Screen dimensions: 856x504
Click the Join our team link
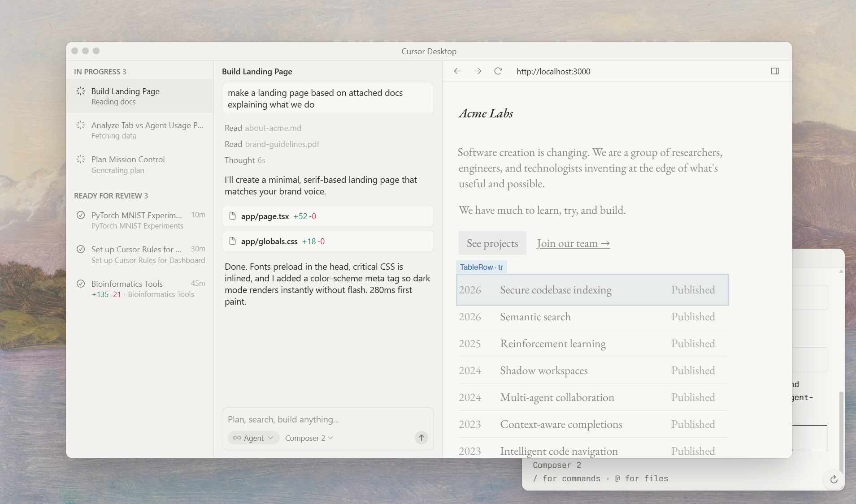[x=573, y=243]
